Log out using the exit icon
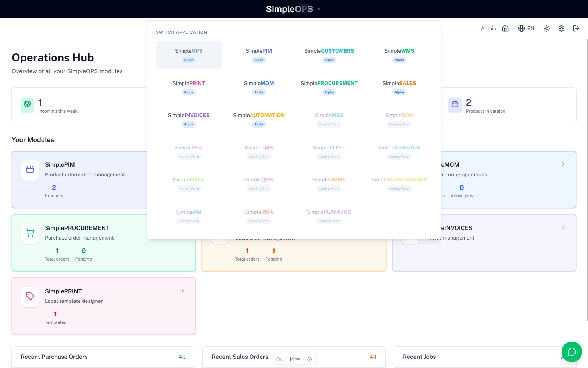Screen dimensions: 588x368 click(x=576, y=28)
